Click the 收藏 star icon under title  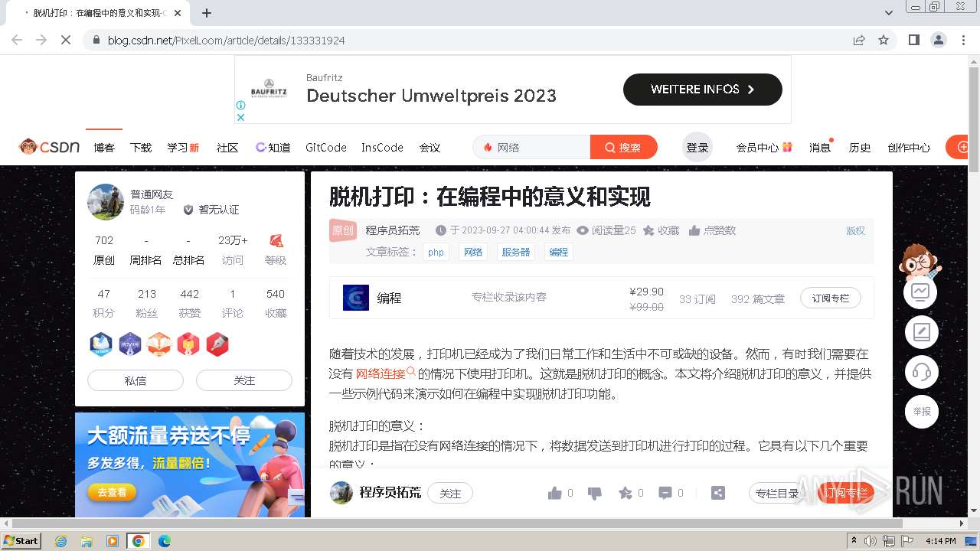click(648, 230)
